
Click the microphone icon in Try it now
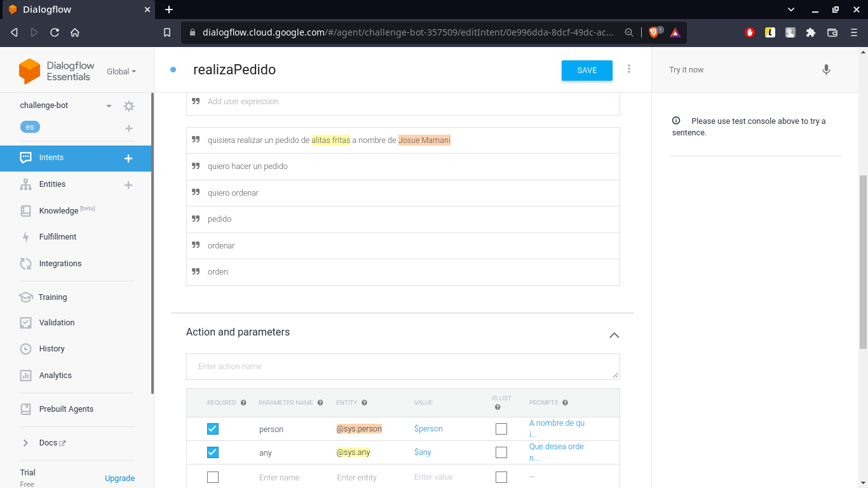[x=826, y=70]
